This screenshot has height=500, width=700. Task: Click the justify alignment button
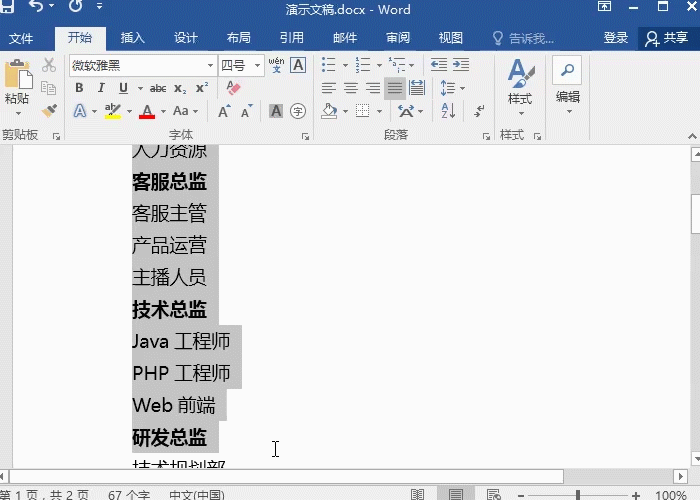coord(395,88)
